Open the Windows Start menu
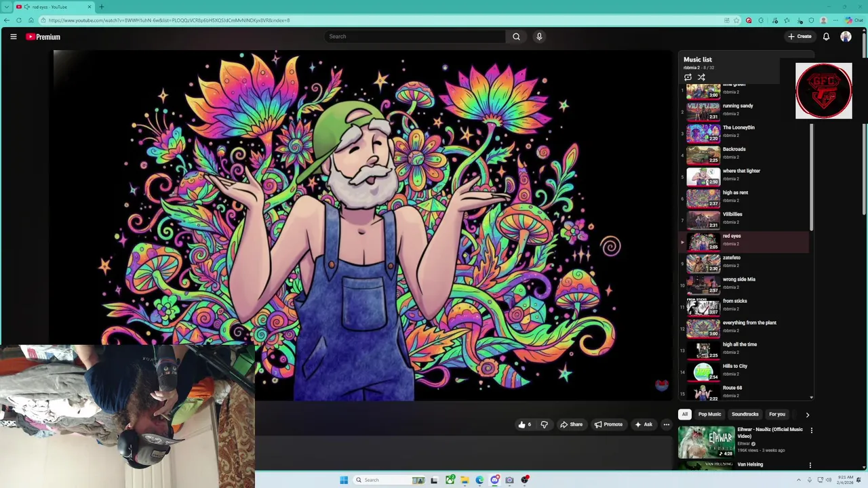Viewport: 868px width, 488px height. 344,480
